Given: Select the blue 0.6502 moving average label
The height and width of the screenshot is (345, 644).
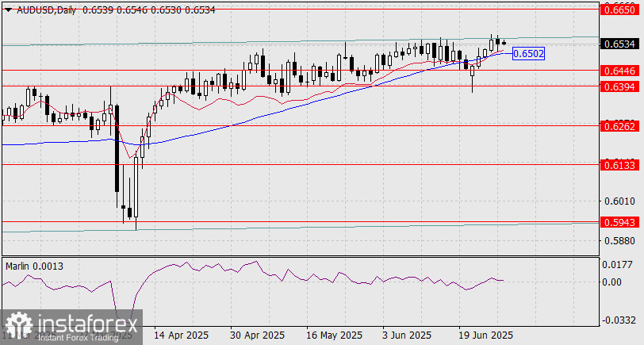Looking at the screenshot, I should (528, 53).
